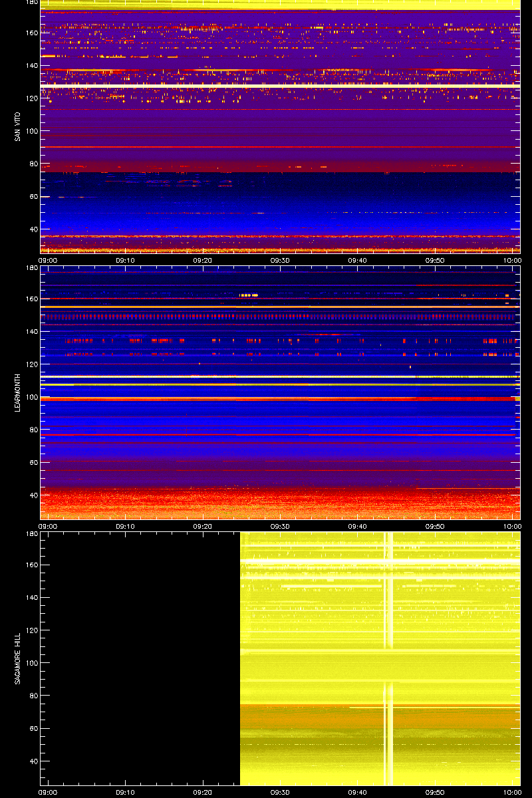Click 09:20 time label under Learmonth plot
532x798 pixels.
click(203, 526)
